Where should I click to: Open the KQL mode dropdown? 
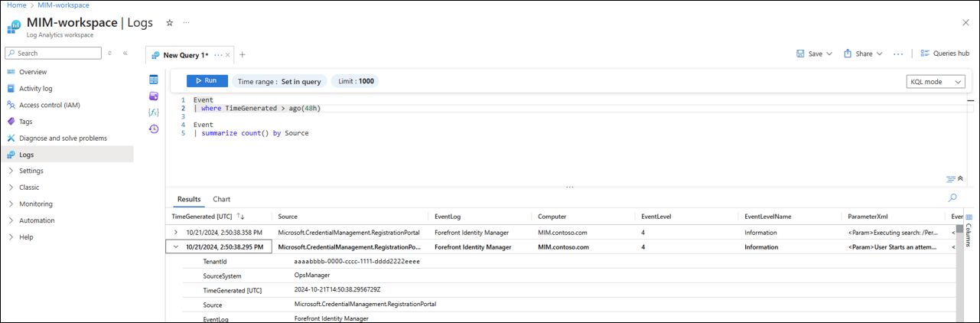[936, 82]
